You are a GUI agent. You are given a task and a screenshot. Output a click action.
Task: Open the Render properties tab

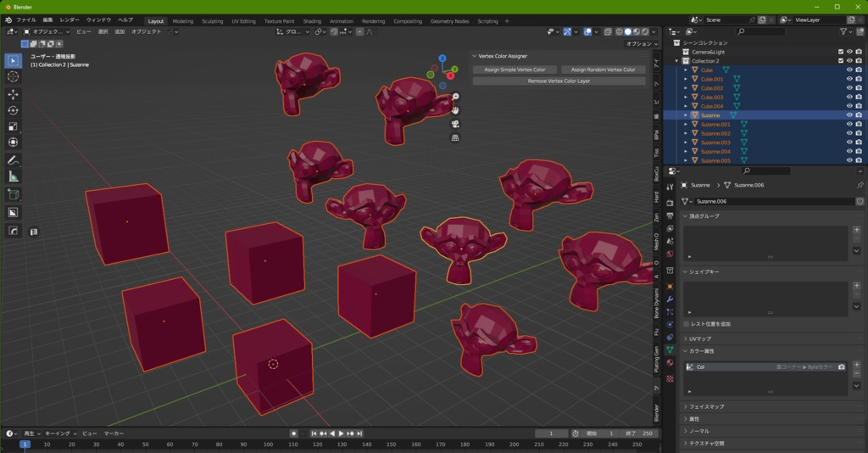click(x=670, y=203)
